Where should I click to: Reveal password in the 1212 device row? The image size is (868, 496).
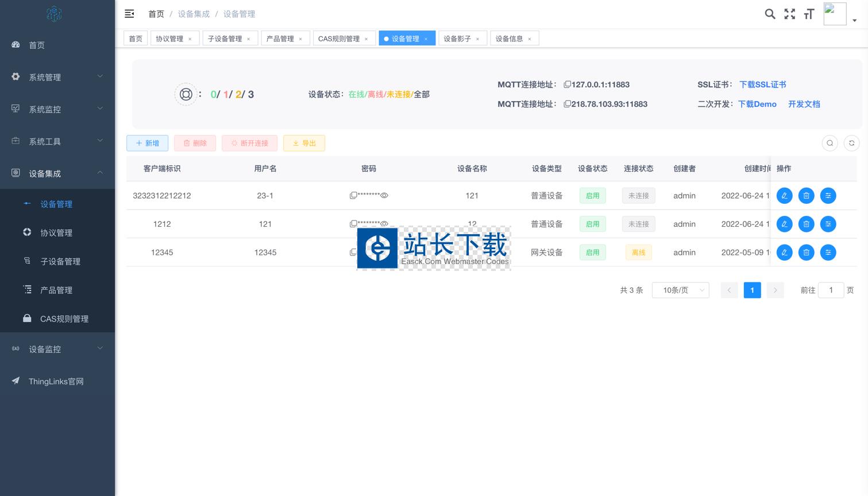coord(384,224)
